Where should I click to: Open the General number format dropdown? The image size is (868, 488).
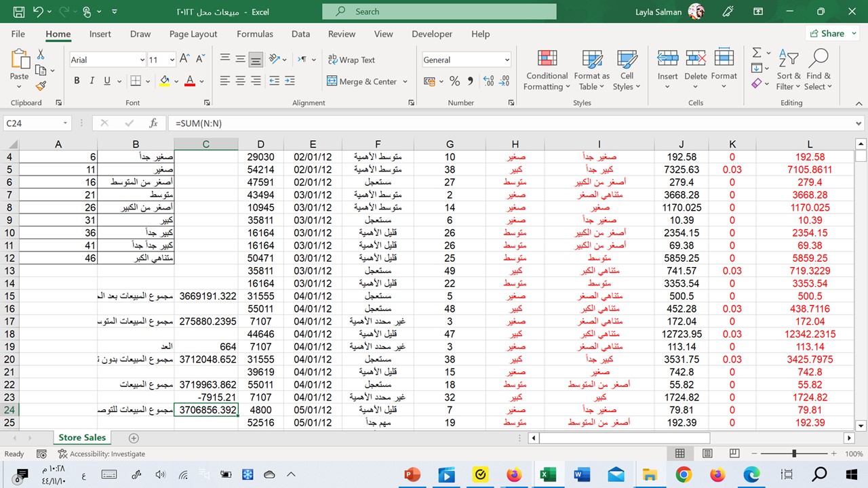pyautogui.click(x=507, y=60)
